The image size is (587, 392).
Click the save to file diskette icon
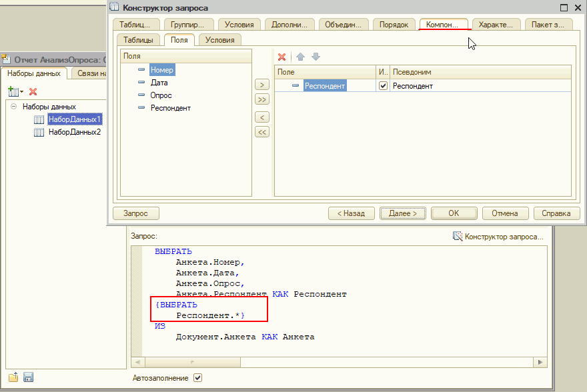coord(29,377)
